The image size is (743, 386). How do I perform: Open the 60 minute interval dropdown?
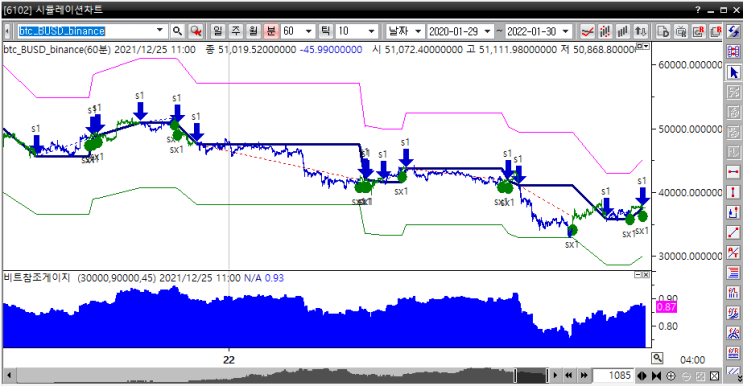(309, 32)
